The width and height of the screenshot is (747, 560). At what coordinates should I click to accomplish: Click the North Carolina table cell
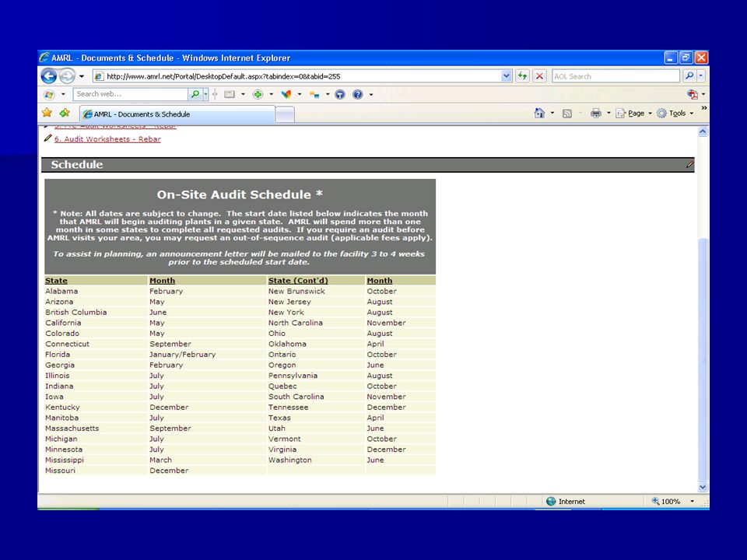pyautogui.click(x=316, y=323)
